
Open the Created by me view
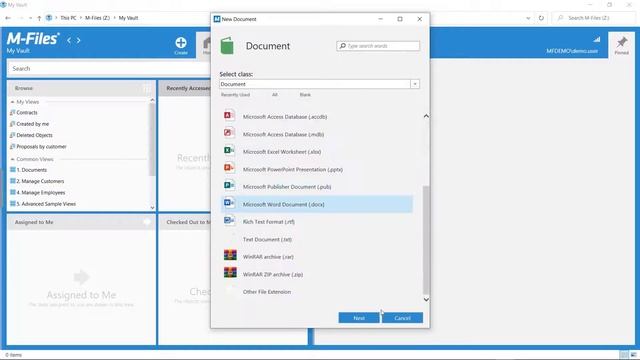[33, 124]
